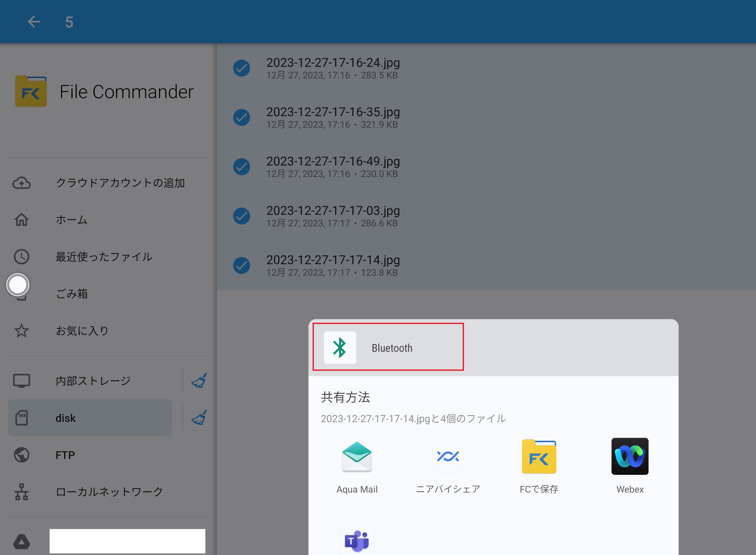Viewport: 756px width, 555px height.
Task: Share via Nearby Share icon
Action: click(x=448, y=456)
